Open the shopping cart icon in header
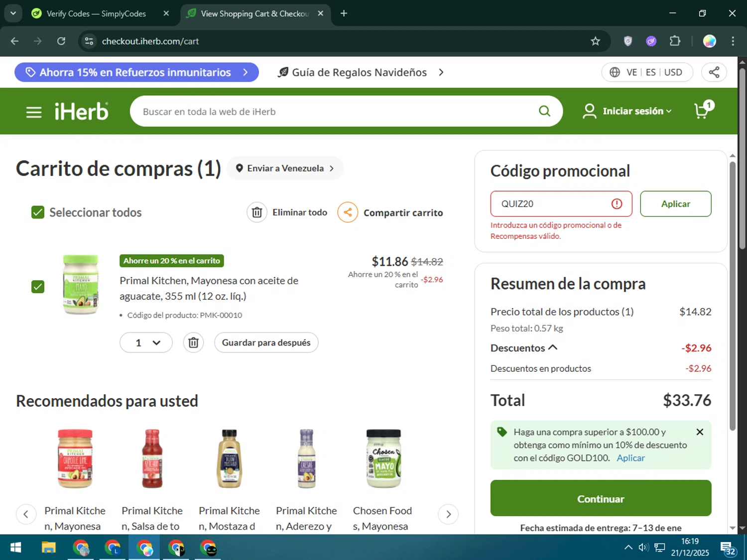The image size is (747, 560). (704, 110)
